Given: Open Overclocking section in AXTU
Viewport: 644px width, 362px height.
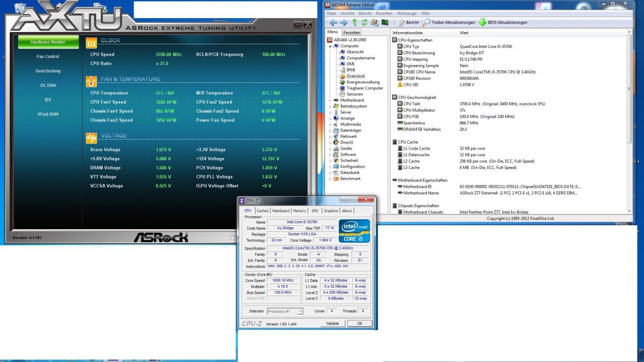Looking at the screenshot, I should (48, 71).
